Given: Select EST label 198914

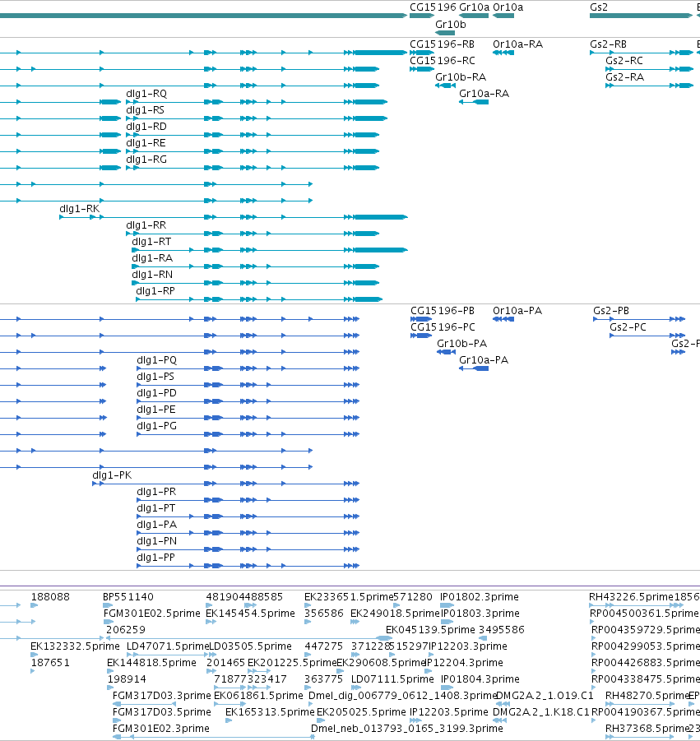Looking at the screenshot, I should [127, 679].
